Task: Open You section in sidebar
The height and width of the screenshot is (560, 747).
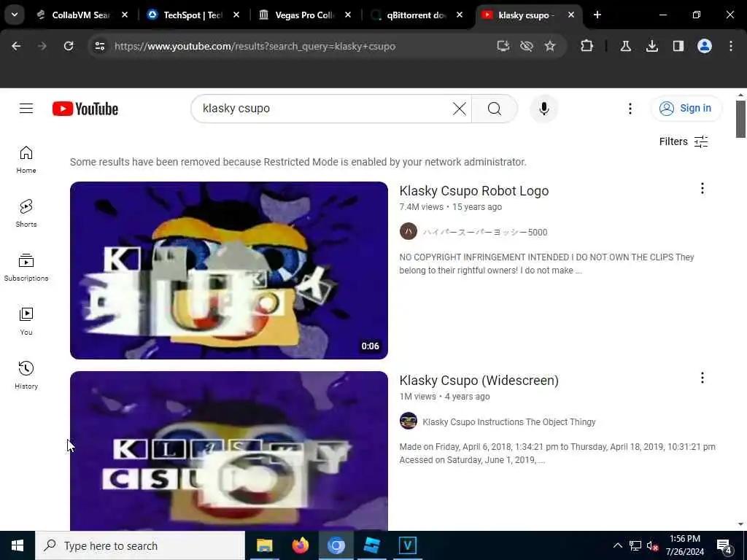Action: click(x=26, y=322)
